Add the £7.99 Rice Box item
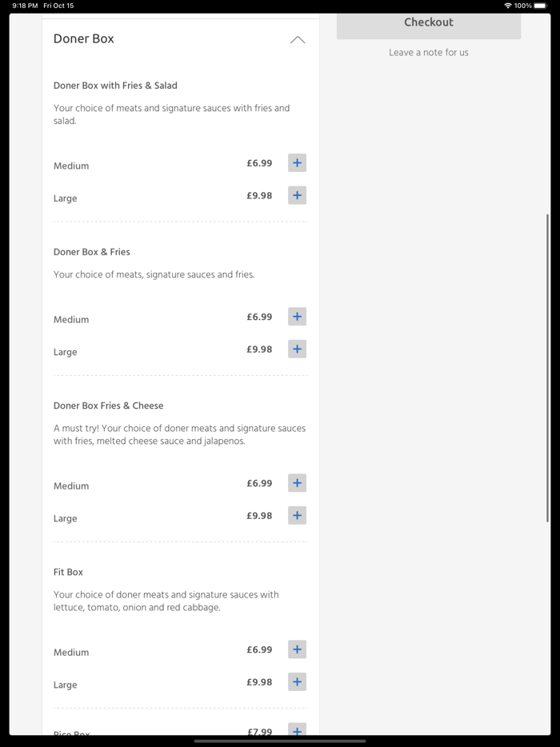Image resolution: width=560 pixels, height=747 pixels. coord(297,730)
